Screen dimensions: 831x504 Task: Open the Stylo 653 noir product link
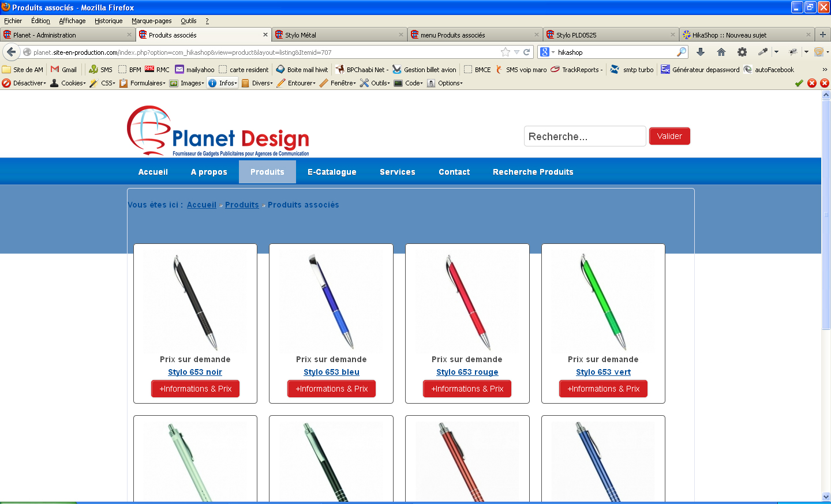pyautogui.click(x=195, y=372)
